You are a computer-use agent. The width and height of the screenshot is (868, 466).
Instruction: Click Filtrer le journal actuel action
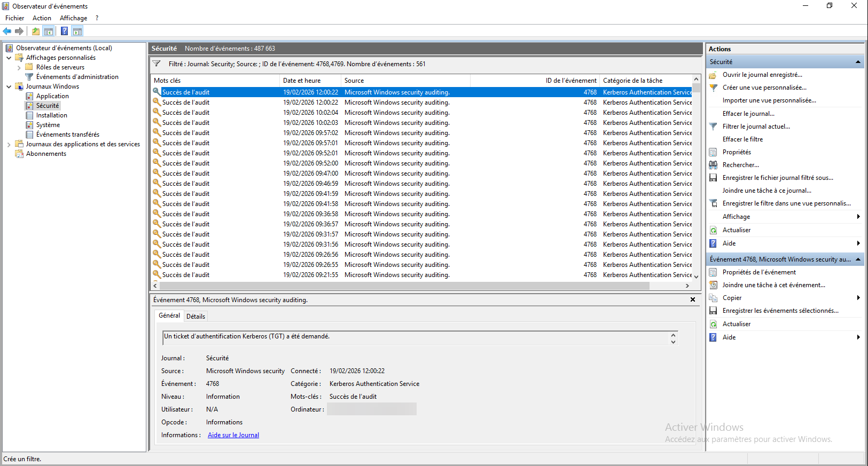(x=756, y=127)
